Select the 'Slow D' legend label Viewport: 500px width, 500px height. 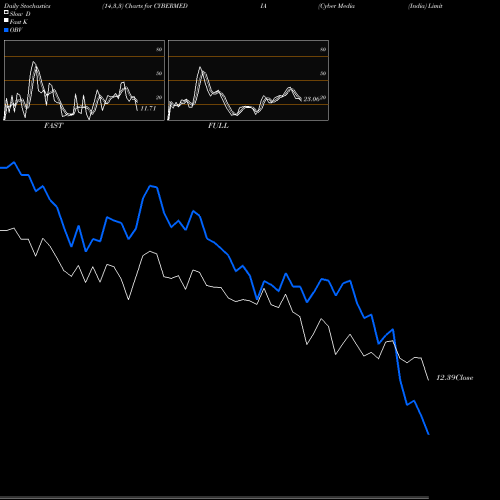[x=20, y=14]
